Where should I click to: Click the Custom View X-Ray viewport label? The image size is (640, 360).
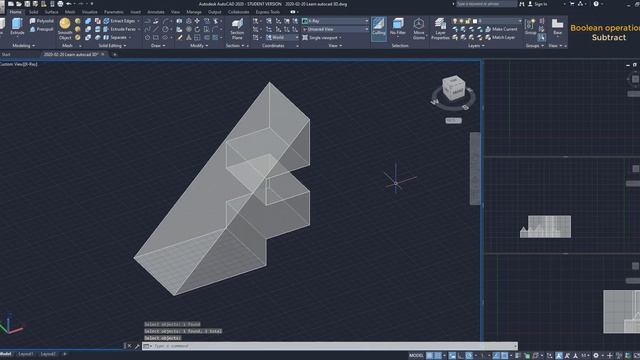[x=19, y=64]
